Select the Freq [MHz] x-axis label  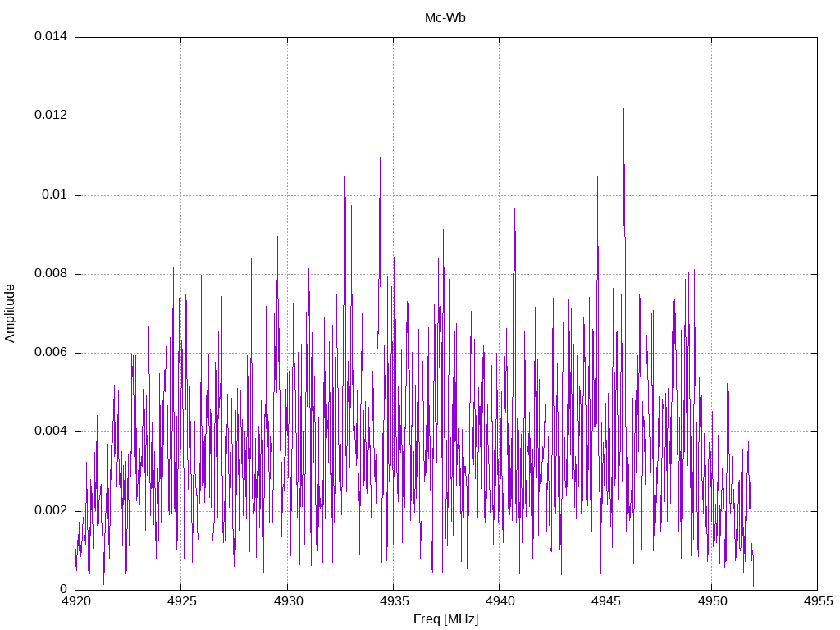(x=445, y=619)
